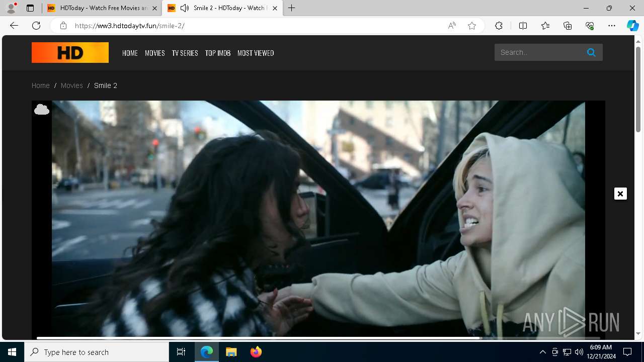This screenshot has height=362, width=644.
Task: Enable split screen view
Action: (x=523, y=26)
